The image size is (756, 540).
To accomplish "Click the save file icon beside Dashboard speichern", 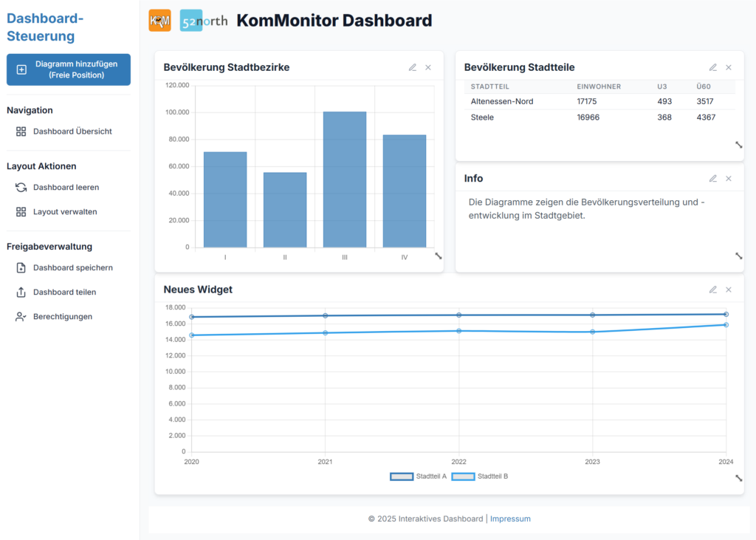I will point(21,268).
